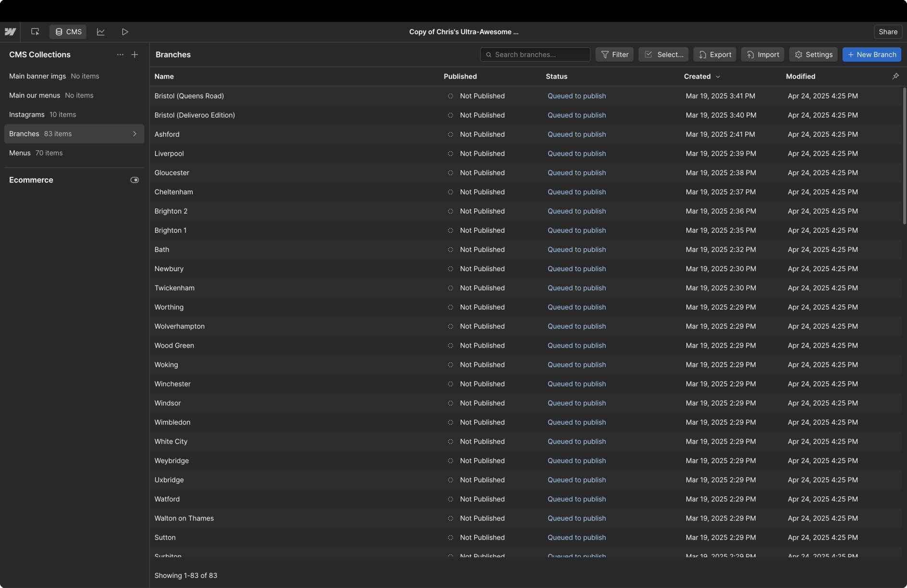Click the Search branches field
Viewport: 907px width, 588px height.
coord(535,55)
